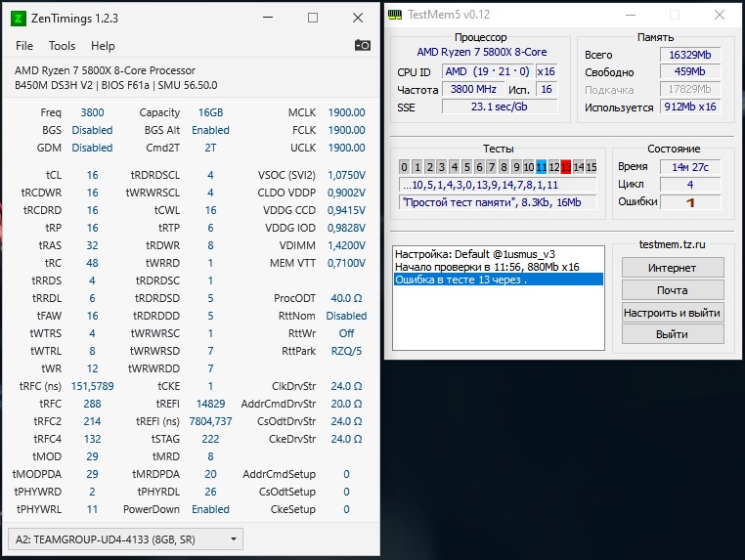Screen dimensions: 745x560
Task: Click the Исп. value 16
Action: click(547, 89)
